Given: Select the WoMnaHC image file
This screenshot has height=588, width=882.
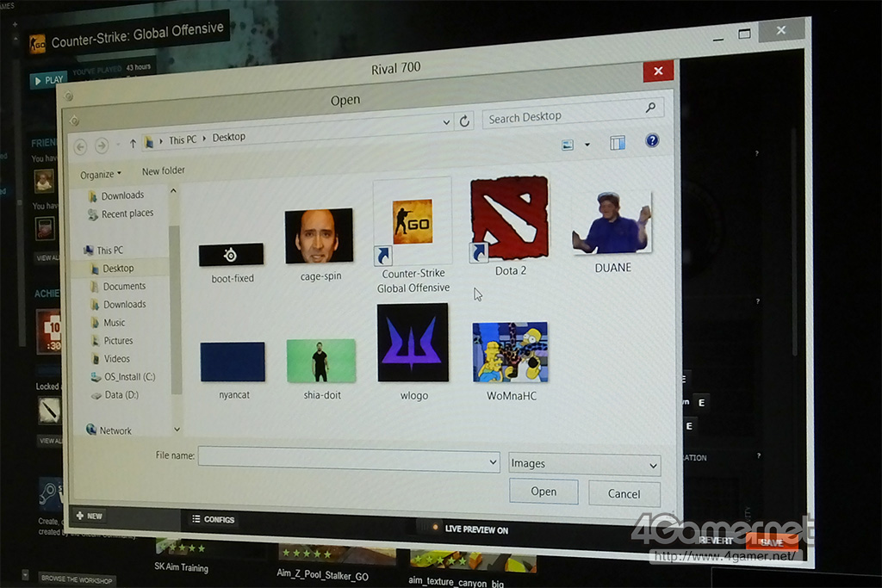Looking at the screenshot, I should point(511,361).
